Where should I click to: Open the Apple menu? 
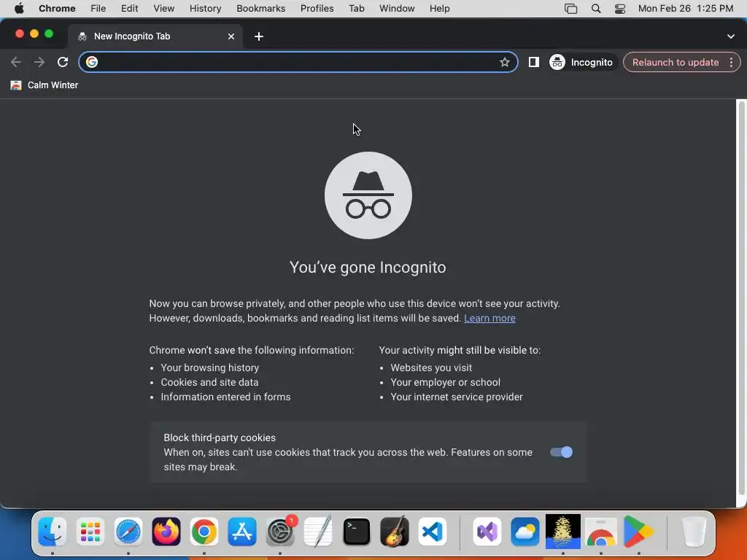[x=19, y=9]
